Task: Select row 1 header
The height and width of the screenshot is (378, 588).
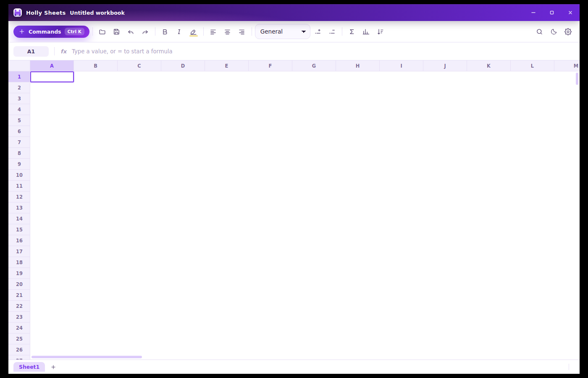Action: pyautogui.click(x=19, y=77)
